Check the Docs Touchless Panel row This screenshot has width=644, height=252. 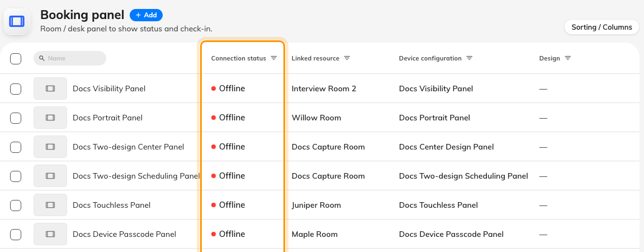coord(16,205)
